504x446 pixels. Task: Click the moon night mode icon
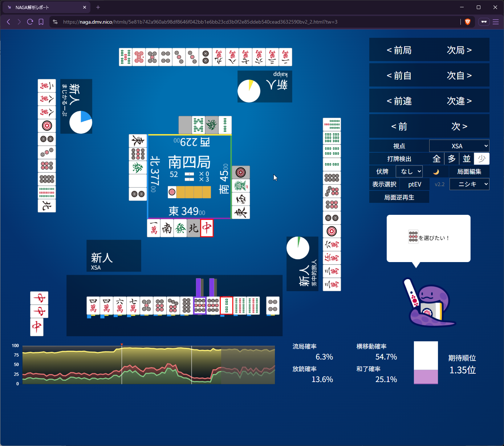(x=436, y=172)
